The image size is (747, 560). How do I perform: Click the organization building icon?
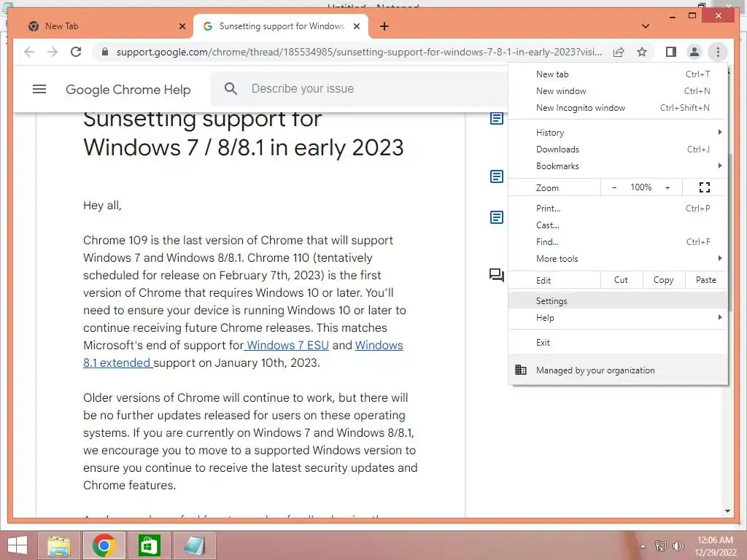(x=521, y=370)
